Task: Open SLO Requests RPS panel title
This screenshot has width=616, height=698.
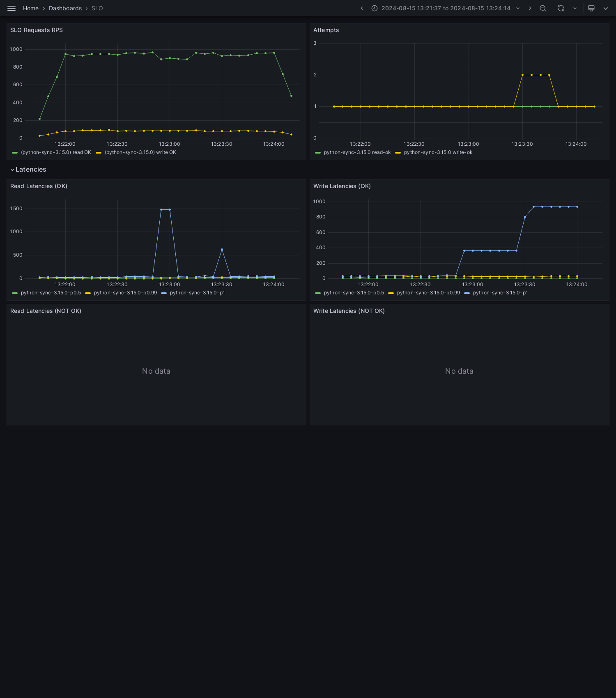Action: click(37, 30)
